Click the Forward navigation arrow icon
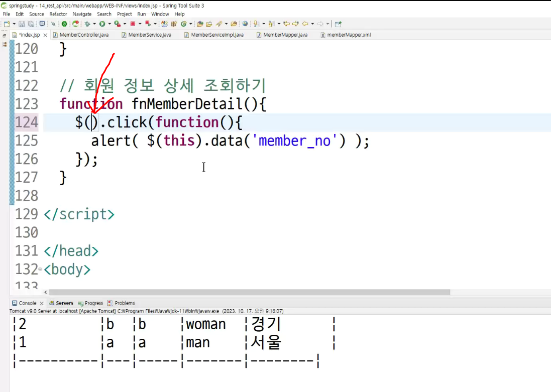Screen dimensions: 551x392 tap(320, 24)
